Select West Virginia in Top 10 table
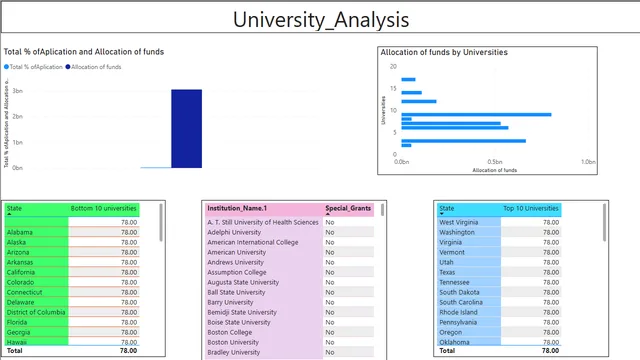Viewport: 640px width, 360px height. [499, 222]
